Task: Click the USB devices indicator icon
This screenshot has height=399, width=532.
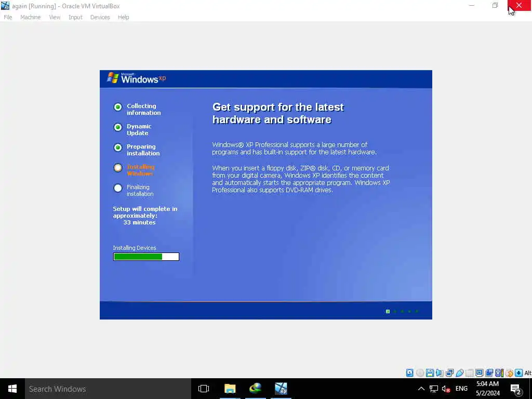Action: 460,373
